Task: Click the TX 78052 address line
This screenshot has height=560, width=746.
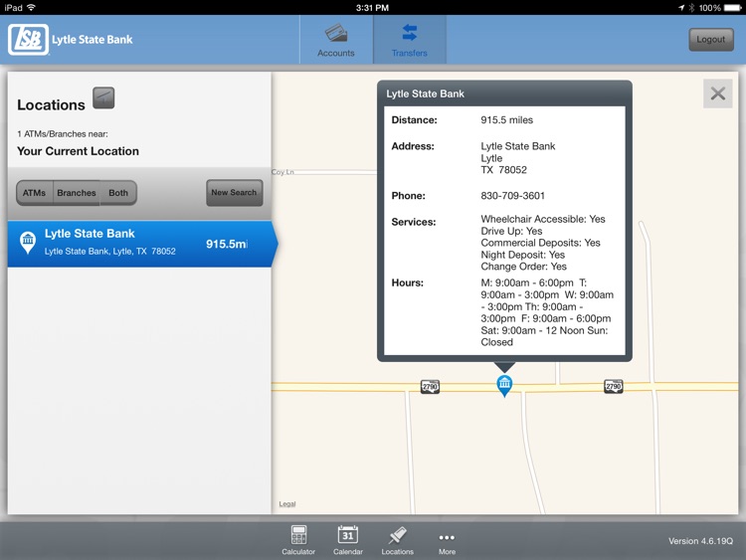Action: [504, 170]
